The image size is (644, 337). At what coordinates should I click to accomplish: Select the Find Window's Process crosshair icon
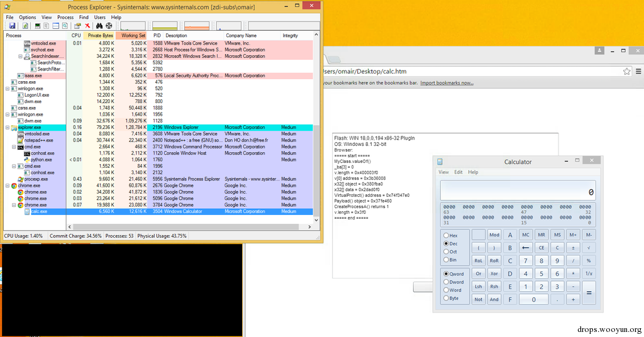point(109,25)
